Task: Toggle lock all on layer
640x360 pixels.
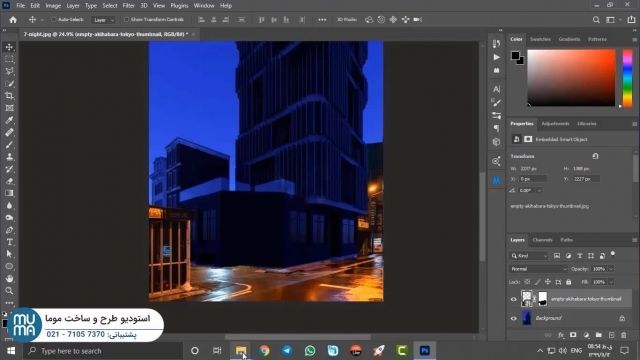Action: tap(569, 282)
